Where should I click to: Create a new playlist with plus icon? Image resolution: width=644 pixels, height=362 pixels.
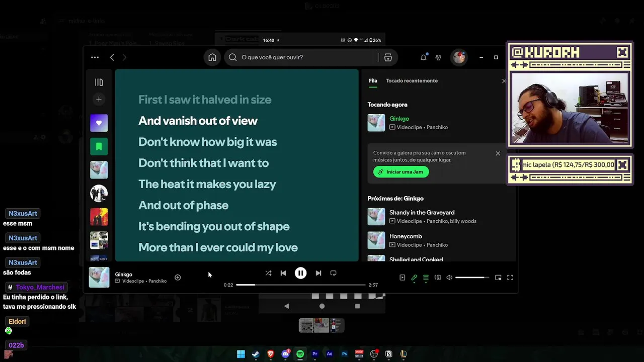99,100
